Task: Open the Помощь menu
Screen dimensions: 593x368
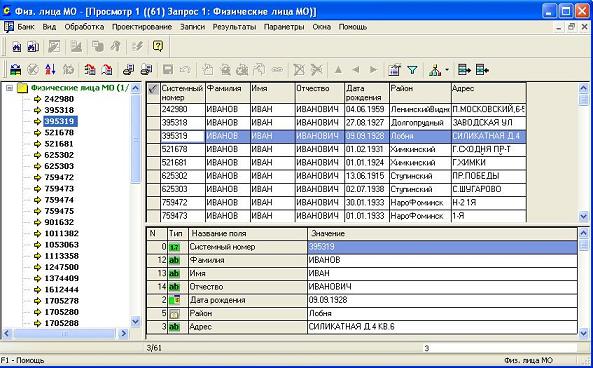Action: (x=352, y=27)
